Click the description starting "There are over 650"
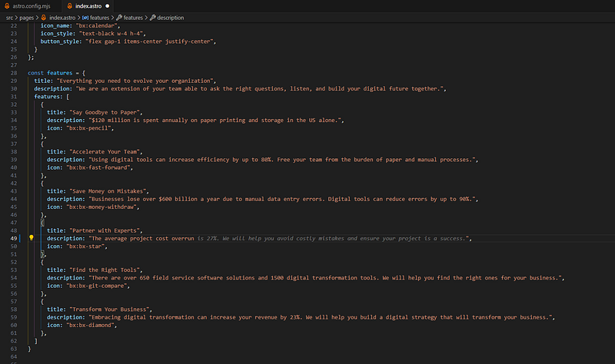This screenshot has height=364, width=615. coord(326,278)
